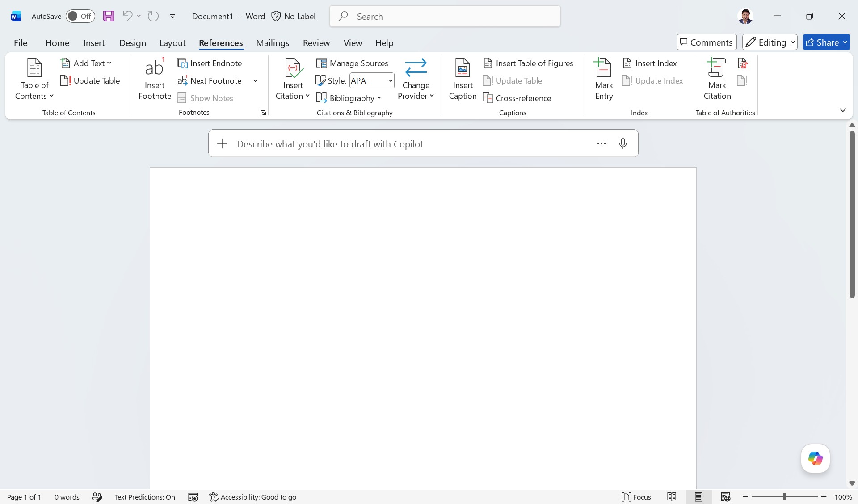Image resolution: width=858 pixels, height=504 pixels.
Task: Switch to the Mailings tab
Action: tap(273, 42)
